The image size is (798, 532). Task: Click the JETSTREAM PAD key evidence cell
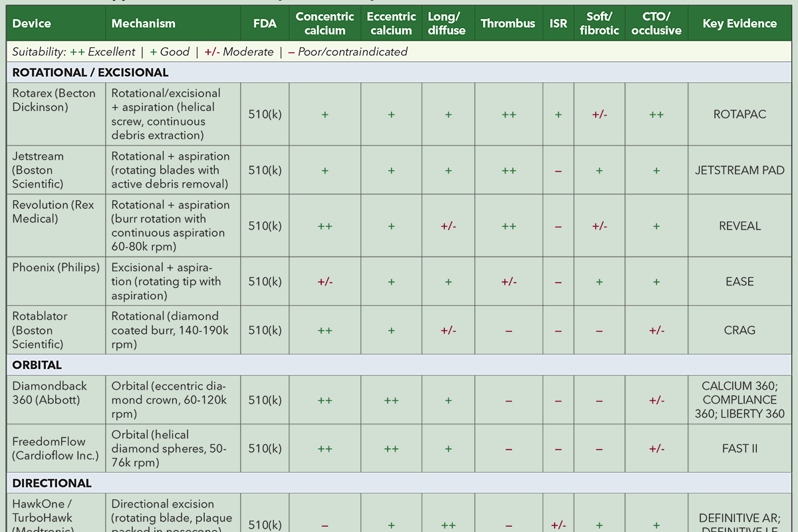(740, 170)
